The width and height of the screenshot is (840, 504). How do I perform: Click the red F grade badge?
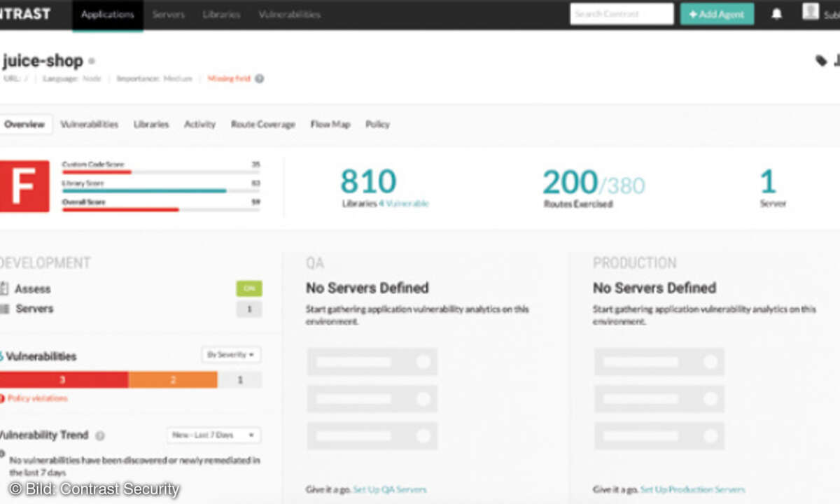tap(24, 185)
